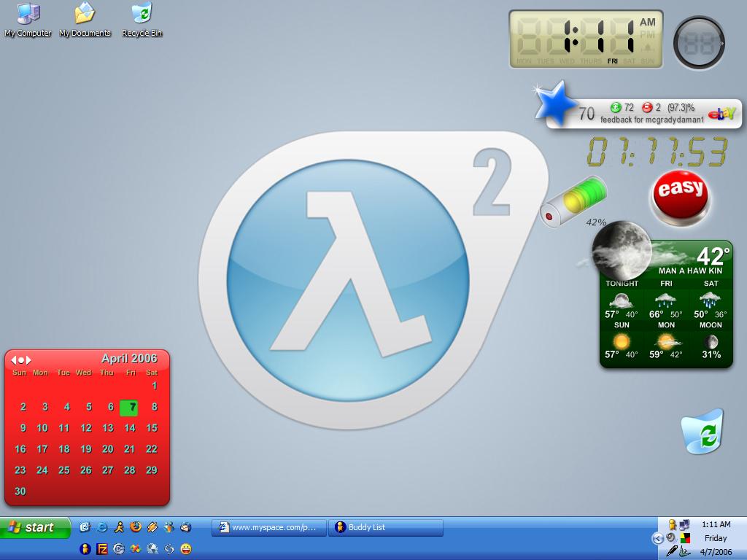Open the TONIGHT forecast in weather widget
747x560 pixels.
pos(622,301)
